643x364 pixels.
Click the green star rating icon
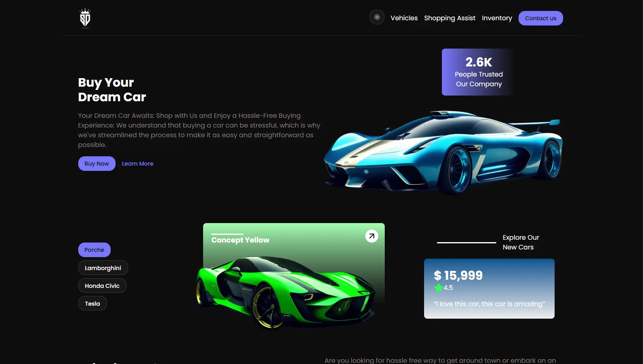point(438,288)
